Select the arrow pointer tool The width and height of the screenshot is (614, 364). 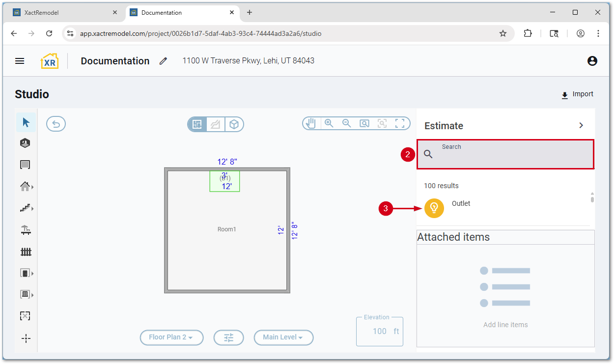[x=26, y=122]
